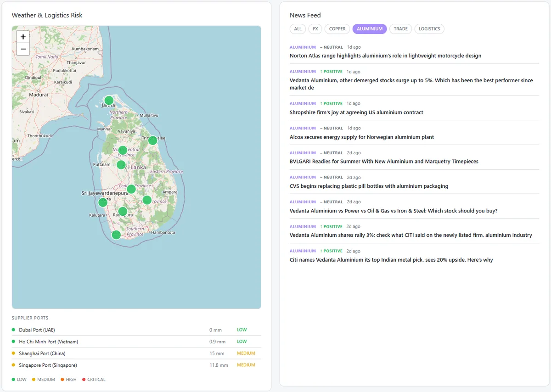Open Vedanta demerged stocks surge article

[x=411, y=84]
